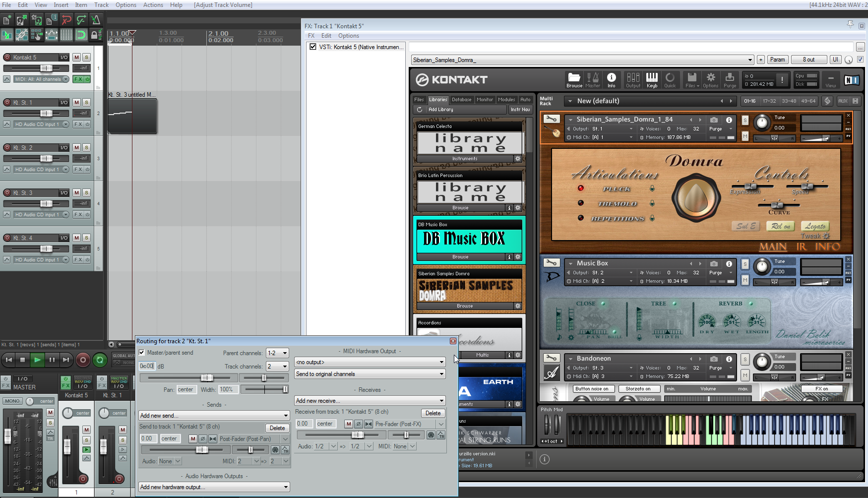Toggle Master/parent send checkbox
The height and width of the screenshot is (498, 868).
(x=142, y=353)
